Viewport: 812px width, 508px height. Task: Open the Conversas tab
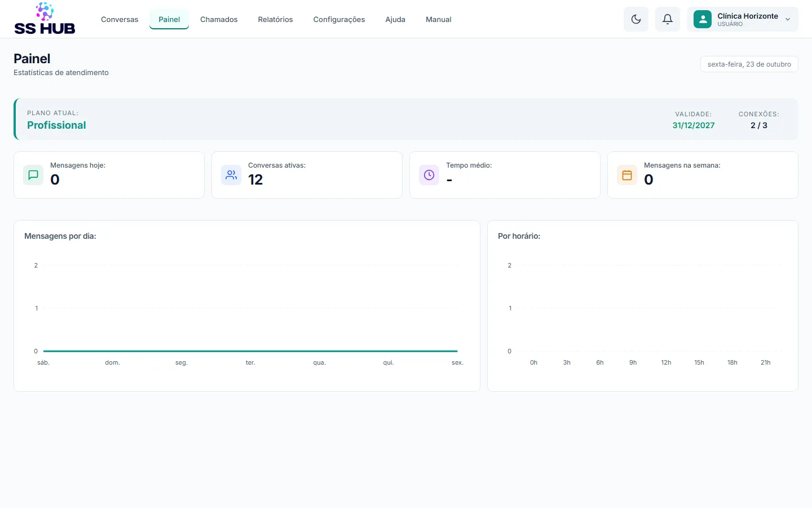click(120, 19)
